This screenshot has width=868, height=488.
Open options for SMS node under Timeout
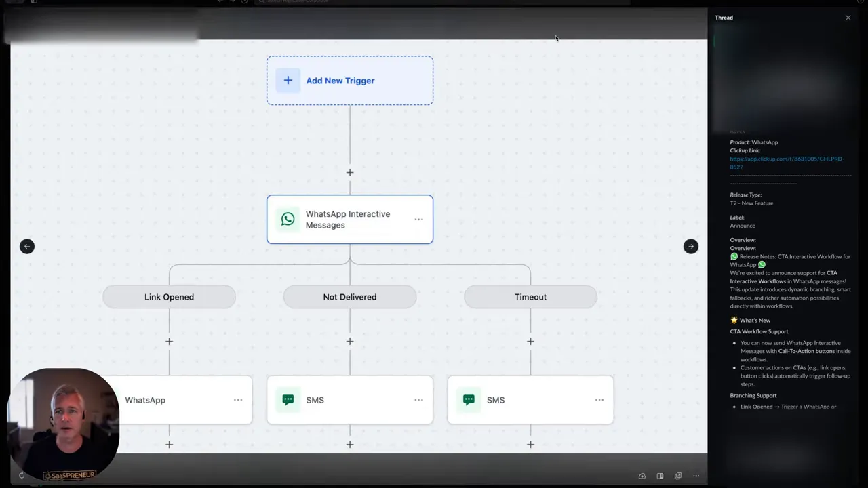click(x=599, y=400)
